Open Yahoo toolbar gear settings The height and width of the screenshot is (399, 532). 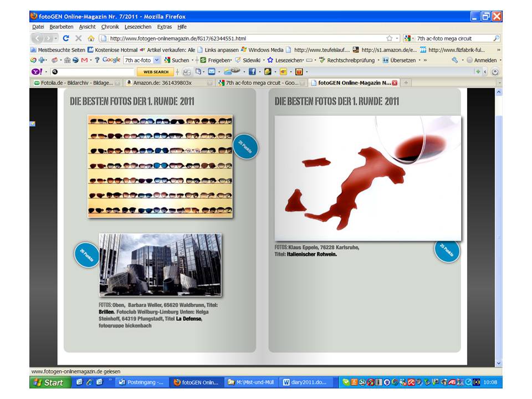click(x=495, y=71)
